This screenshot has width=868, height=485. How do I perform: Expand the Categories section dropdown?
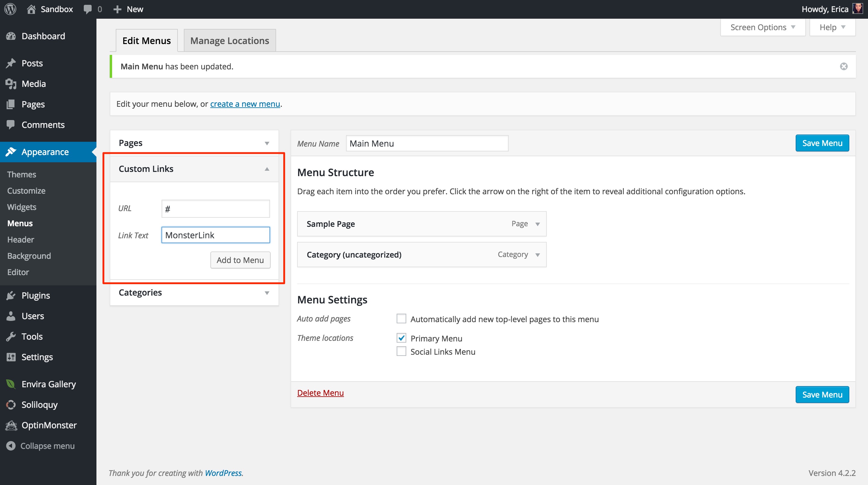[x=266, y=292]
